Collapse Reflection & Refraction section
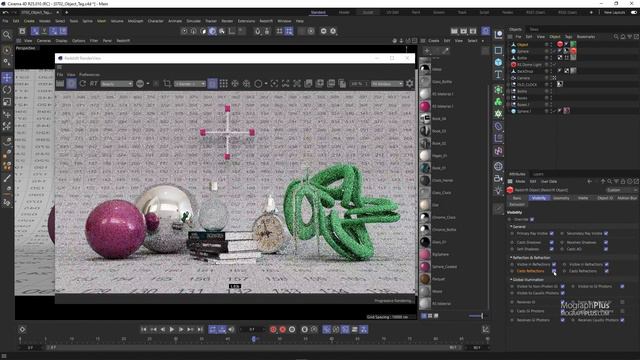 click(x=511, y=258)
